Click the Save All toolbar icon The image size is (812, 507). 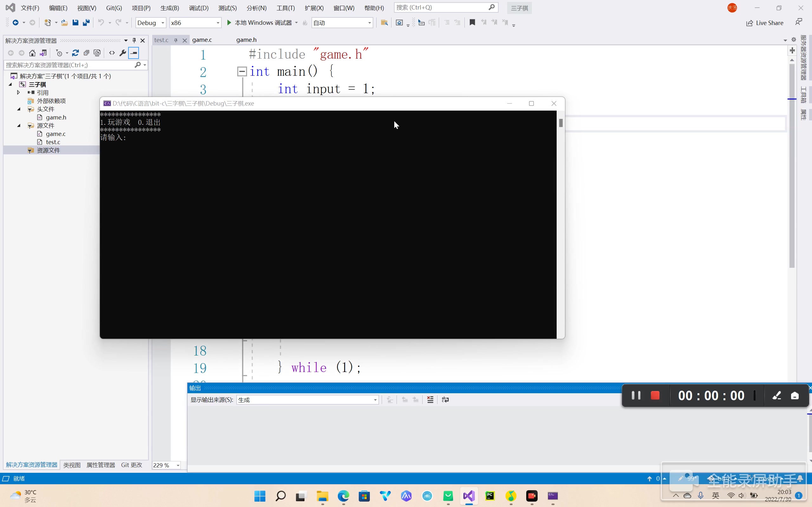click(86, 23)
